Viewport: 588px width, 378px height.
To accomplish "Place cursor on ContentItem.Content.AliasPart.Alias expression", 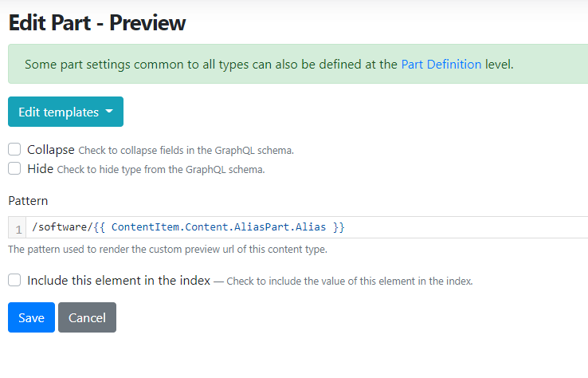I will point(218,227).
